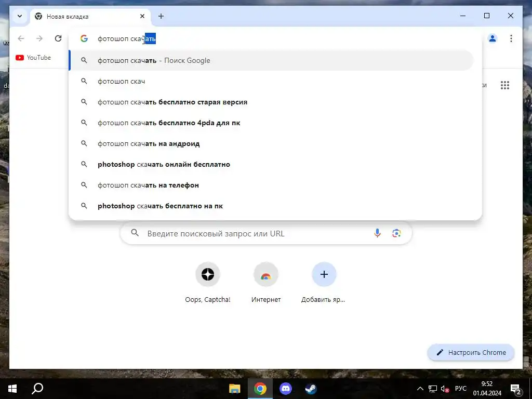Open the Интернет shortcut tile

[x=266, y=283]
